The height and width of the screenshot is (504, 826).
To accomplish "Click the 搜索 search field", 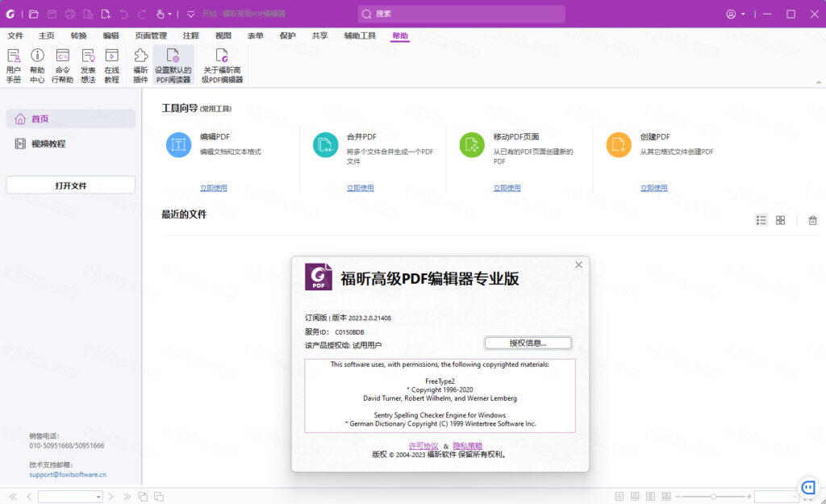I will (x=461, y=14).
